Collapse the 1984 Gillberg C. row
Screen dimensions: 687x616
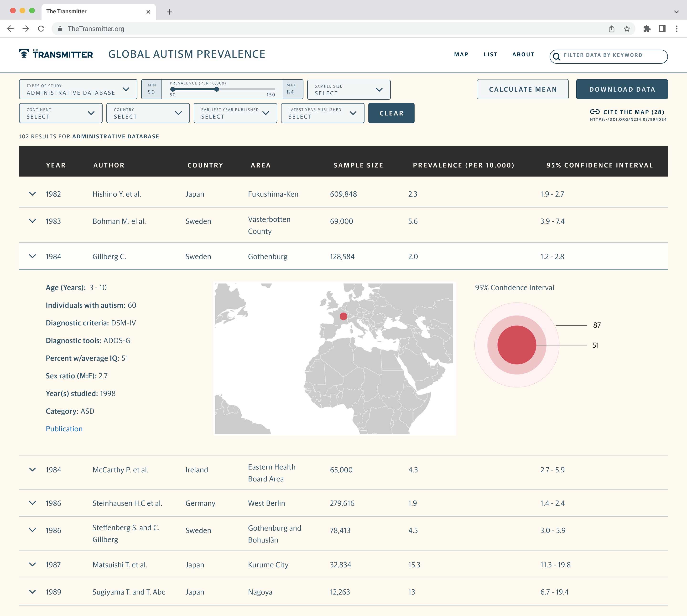point(32,256)
